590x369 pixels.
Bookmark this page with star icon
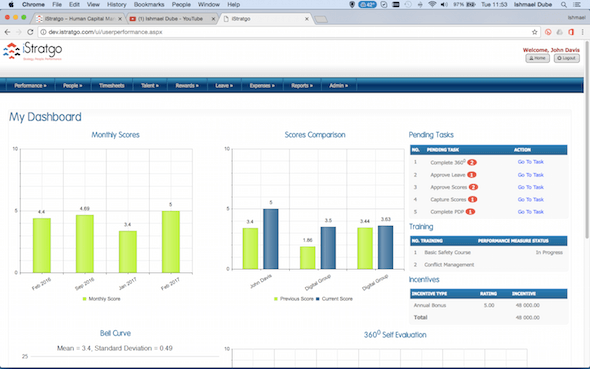(534, 32)
